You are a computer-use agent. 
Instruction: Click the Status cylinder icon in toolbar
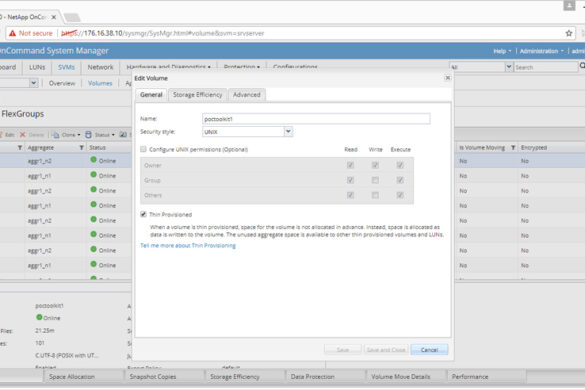coord(88,135)
